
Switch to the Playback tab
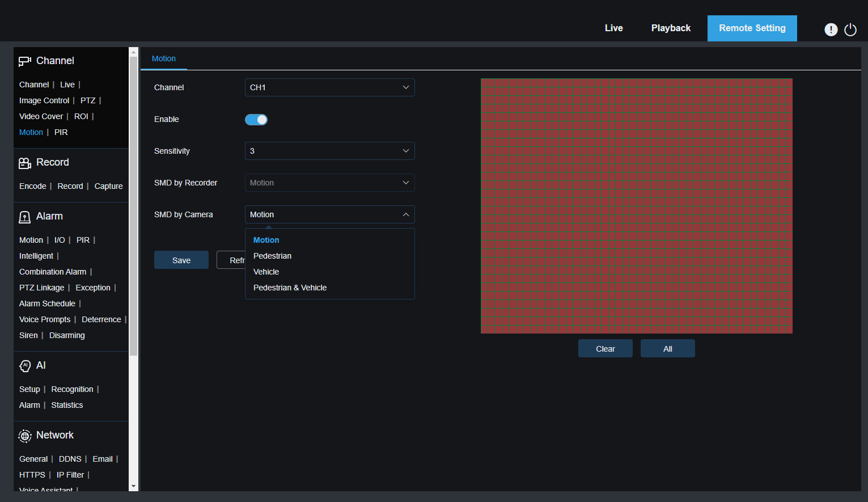(x=671, y=28)
